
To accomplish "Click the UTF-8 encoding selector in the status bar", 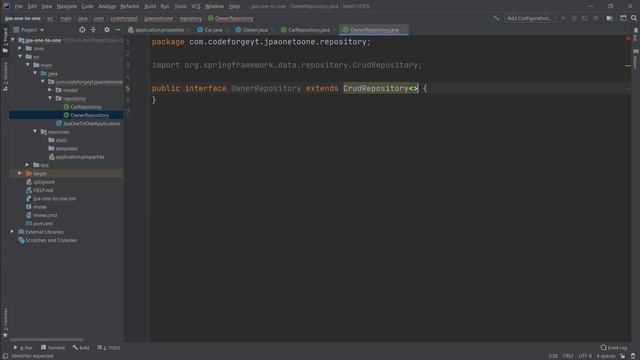I will [585, 356].
